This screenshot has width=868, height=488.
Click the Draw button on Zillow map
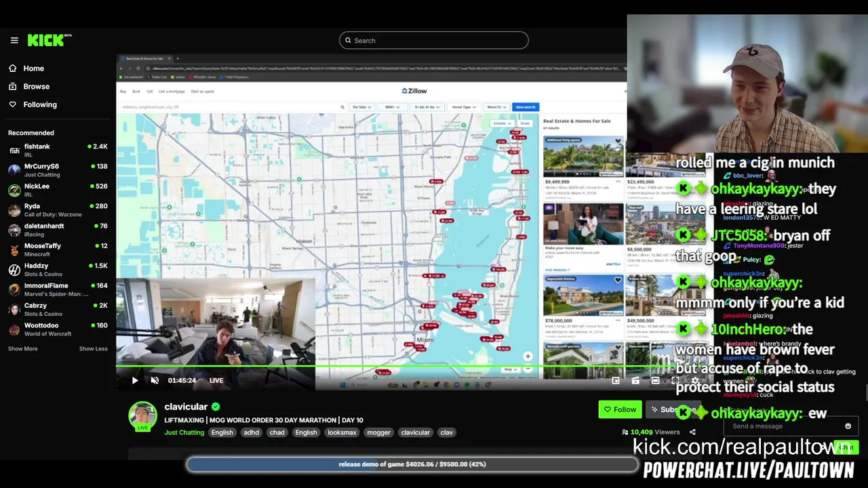(524, 123)
